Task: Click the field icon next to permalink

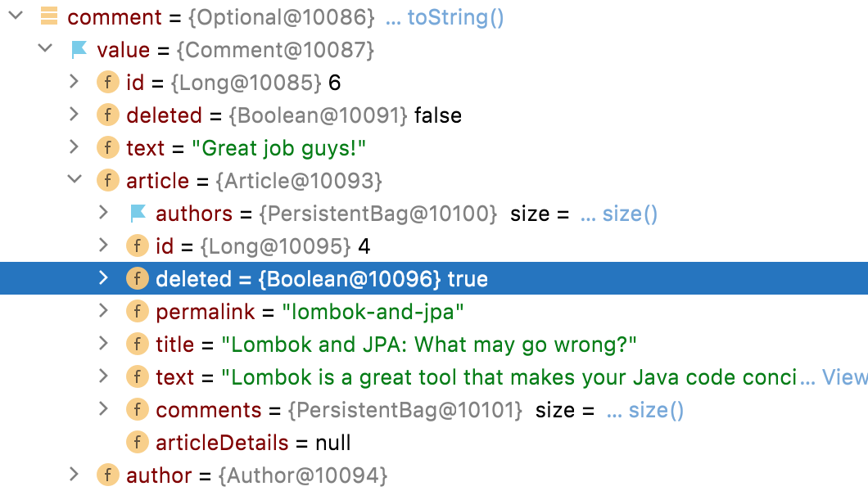Action: (138, 311)
